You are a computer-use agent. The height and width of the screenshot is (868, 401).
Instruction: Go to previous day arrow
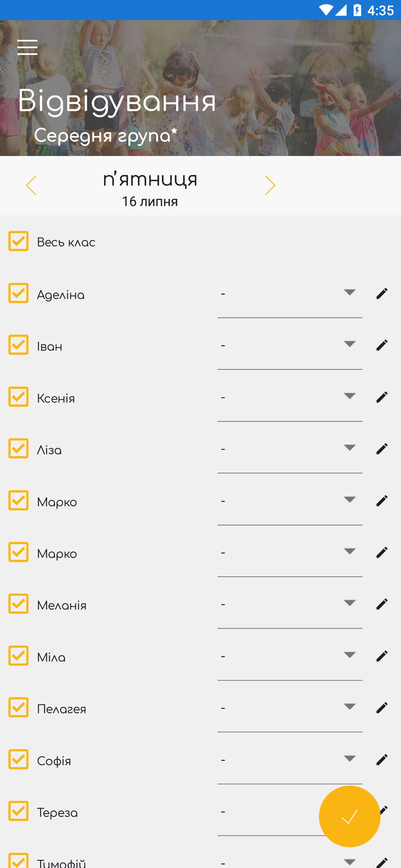[31, 186]
